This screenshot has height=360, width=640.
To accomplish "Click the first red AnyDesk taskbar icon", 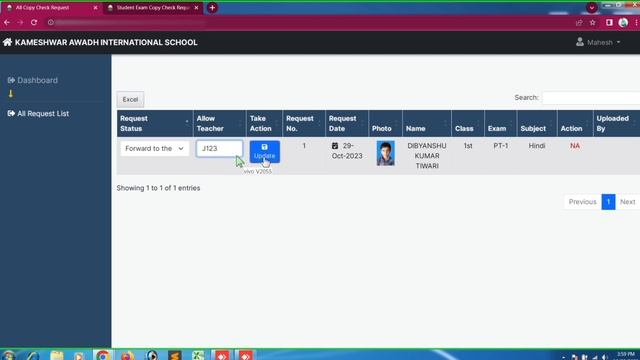I will tap(222, 355).
